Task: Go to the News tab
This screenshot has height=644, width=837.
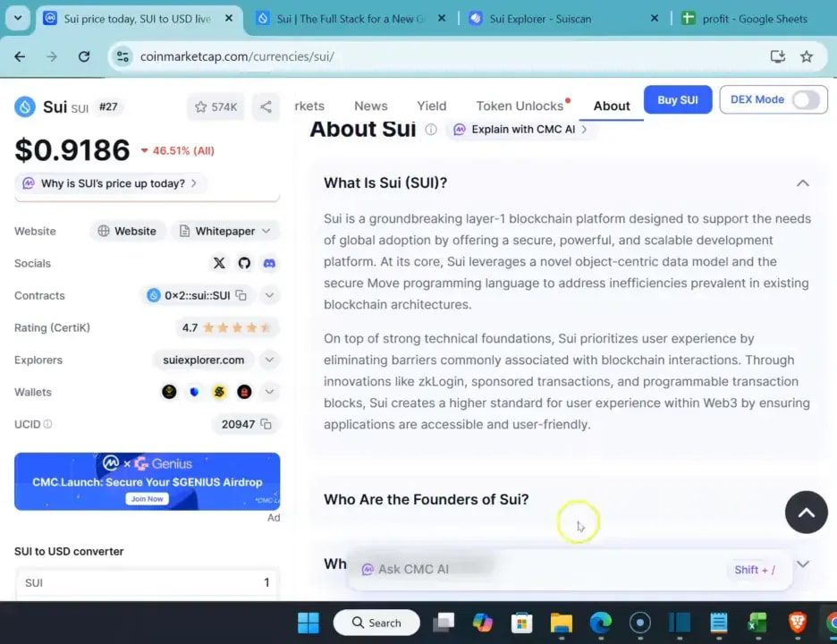Action: (370, 106)
